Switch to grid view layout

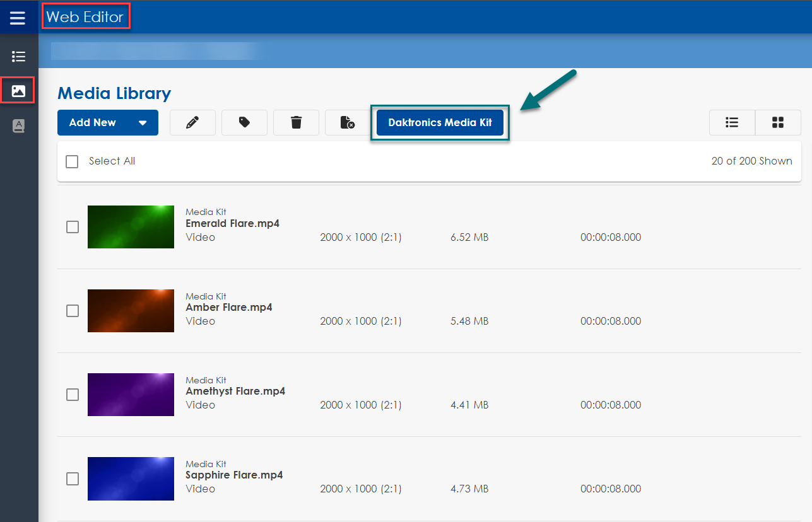tap(778, 123)
